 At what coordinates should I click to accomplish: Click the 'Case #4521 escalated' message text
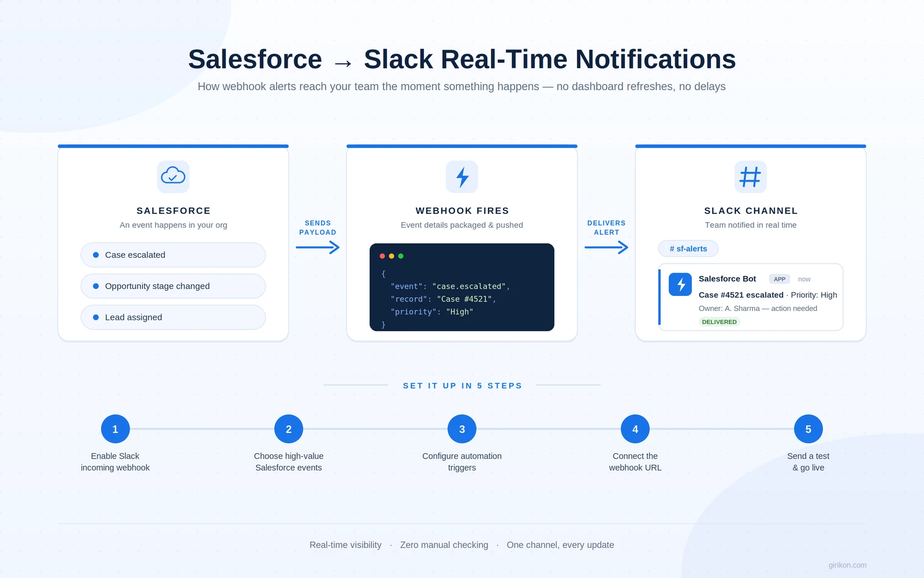(x=741, y=295)
